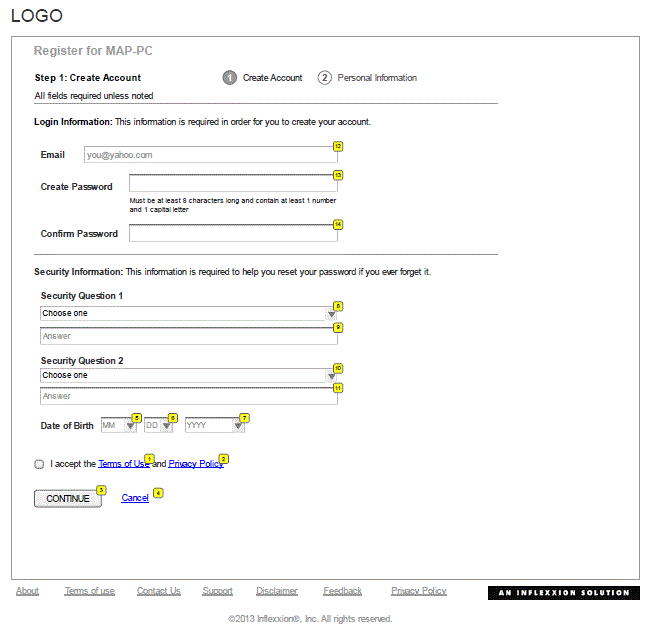This screenshot has height=633, width=658.
Task: Click the All fields required unless noted text
Action: tap(94, 96)
